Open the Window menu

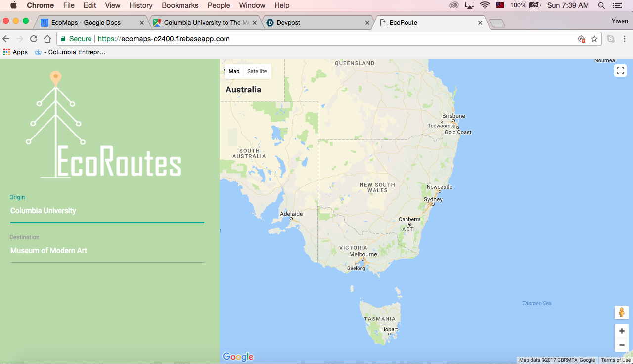pyautogui.click(x=252, y=5)
